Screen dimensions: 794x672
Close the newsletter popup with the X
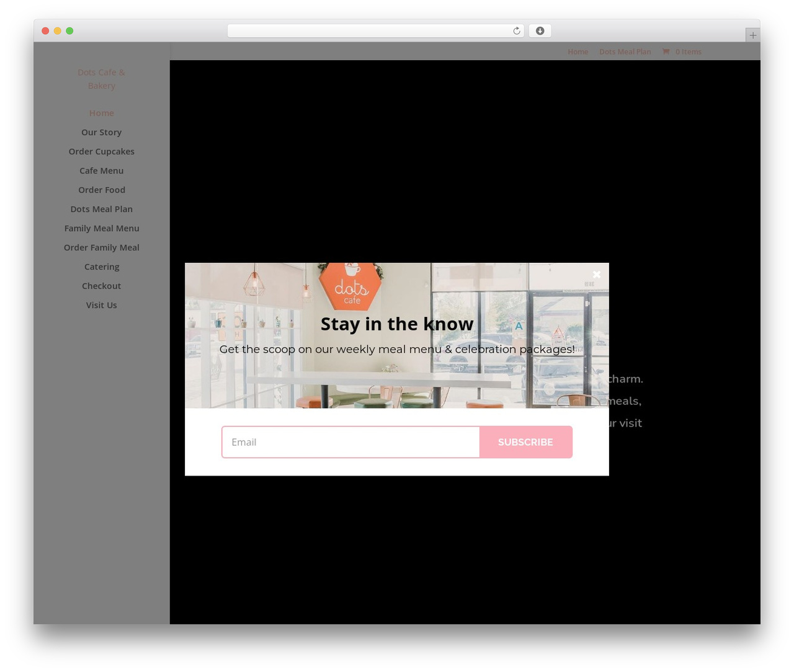pos(597,275)
